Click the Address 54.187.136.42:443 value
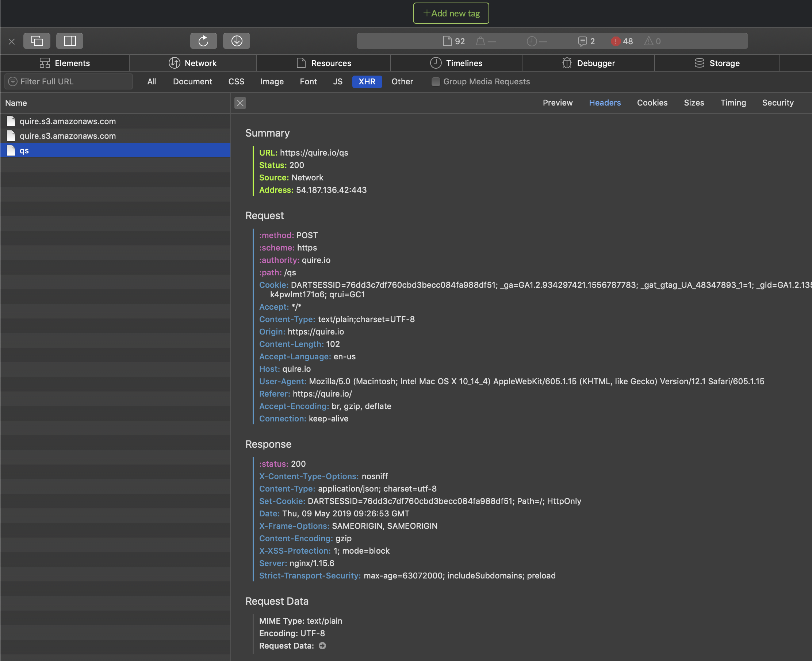Image resolution: width=812 pixels, height=661 pixels. tap(331, 190)
